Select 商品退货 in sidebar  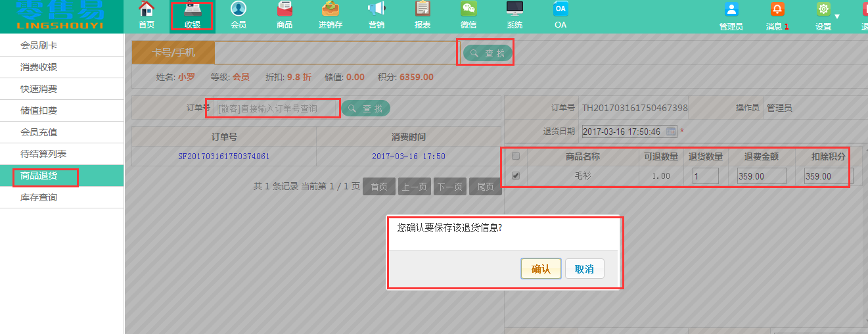(62, 176)
